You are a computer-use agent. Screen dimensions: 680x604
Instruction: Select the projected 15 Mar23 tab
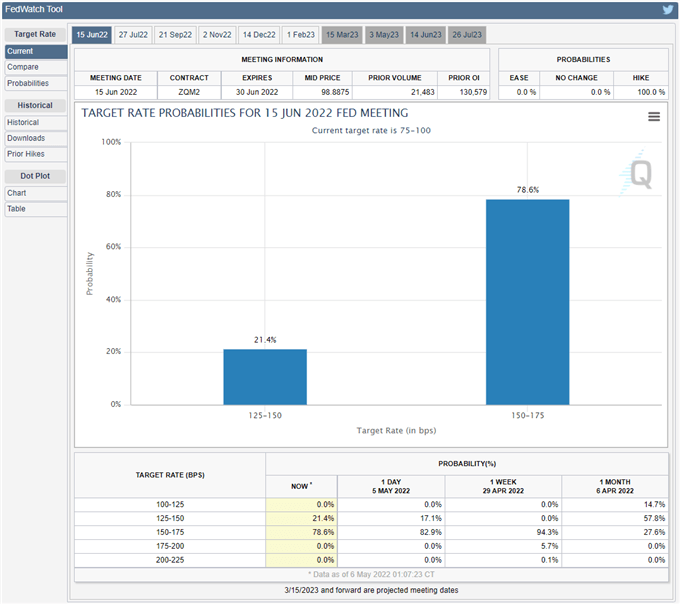tap(342, 35)
